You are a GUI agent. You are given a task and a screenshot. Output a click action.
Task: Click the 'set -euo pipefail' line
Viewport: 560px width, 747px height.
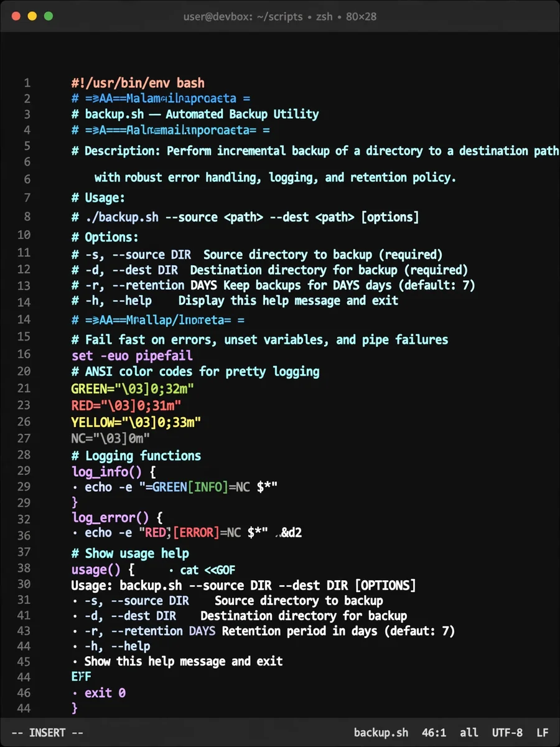132,356
